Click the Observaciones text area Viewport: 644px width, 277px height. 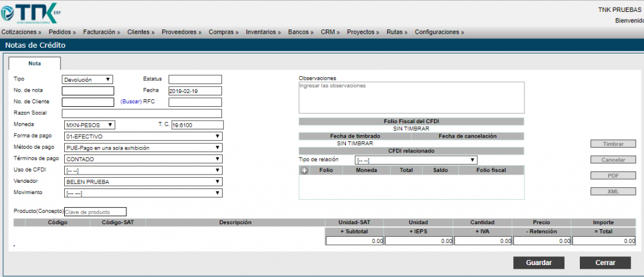click(x=411, y=97)
